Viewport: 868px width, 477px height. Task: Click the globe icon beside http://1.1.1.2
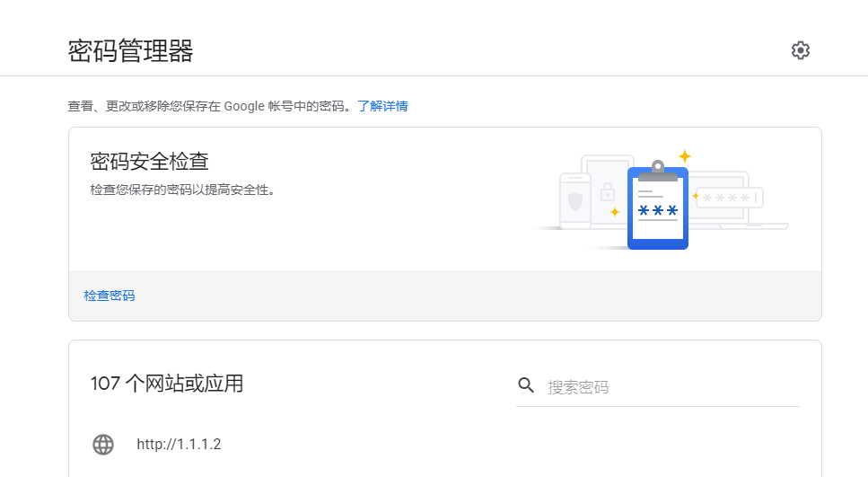point(103,445)
